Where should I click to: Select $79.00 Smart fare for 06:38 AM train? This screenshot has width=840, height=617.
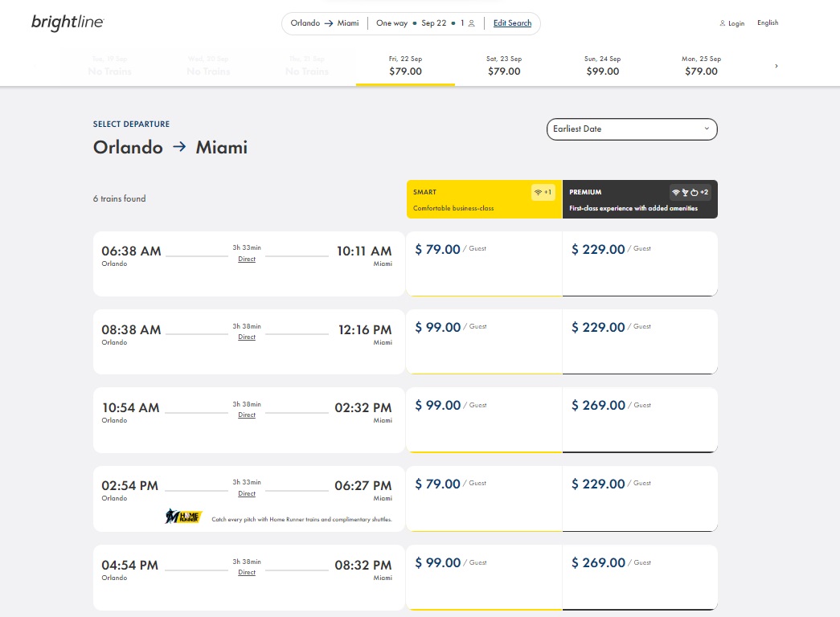(484, 264)
